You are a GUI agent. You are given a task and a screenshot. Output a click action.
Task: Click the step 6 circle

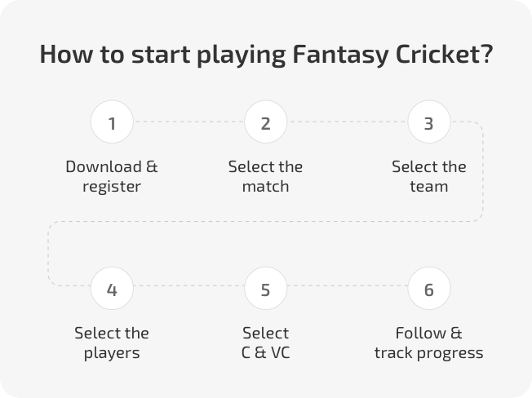429,288
